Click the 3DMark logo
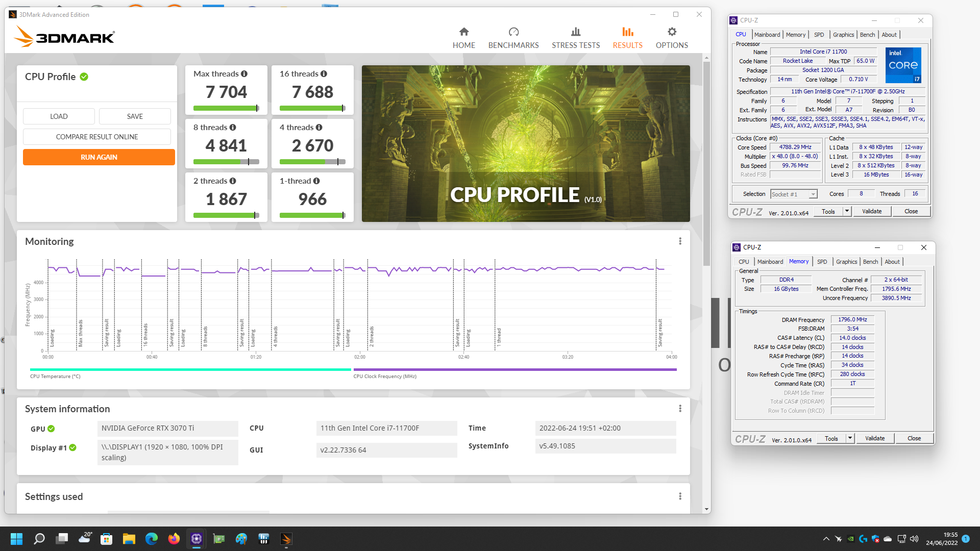 point(64,37)
